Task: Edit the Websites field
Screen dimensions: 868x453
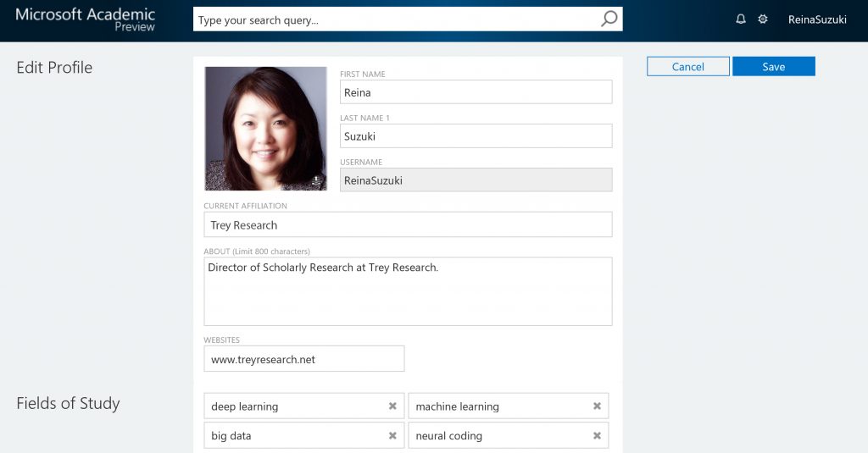Action: point(303,359)
